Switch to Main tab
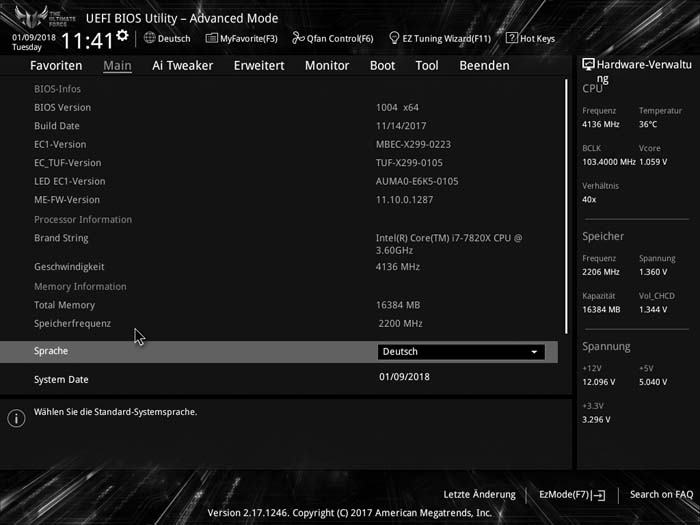Image resolution: width=700 pixels, height=525 pixels. point(117,66)
